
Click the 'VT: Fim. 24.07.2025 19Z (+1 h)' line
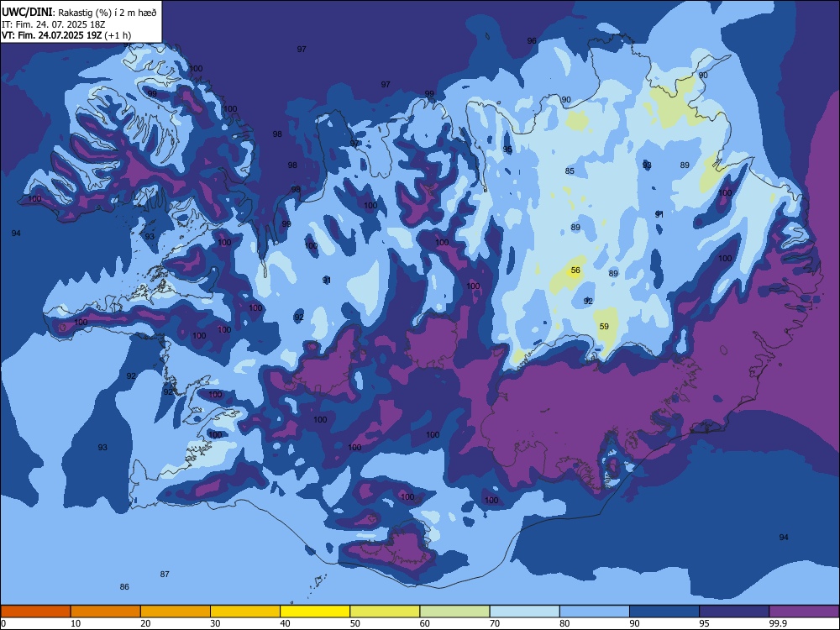point(66,35)
